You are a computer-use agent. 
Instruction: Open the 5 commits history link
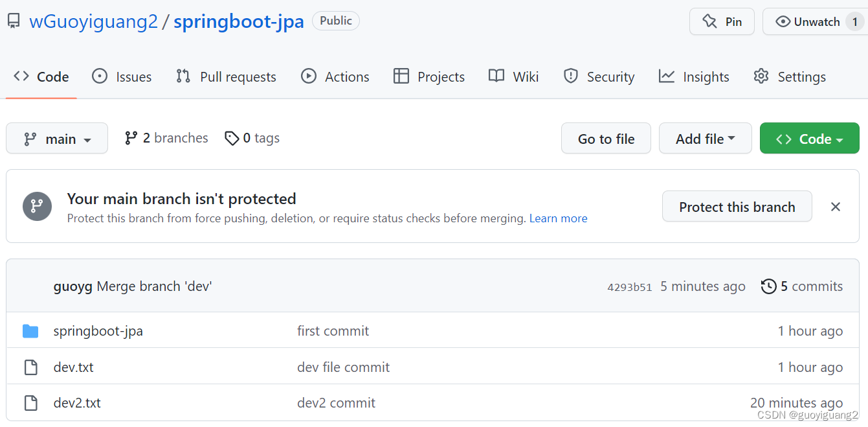802,286
